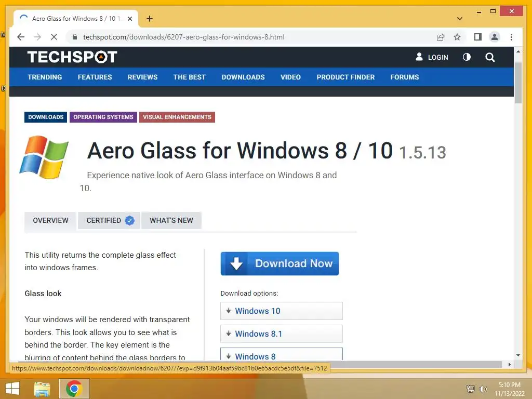The width and height of the screenshot is (532, 399).
Task: Open TechSpot search magnifier
Action: (490, 57)
